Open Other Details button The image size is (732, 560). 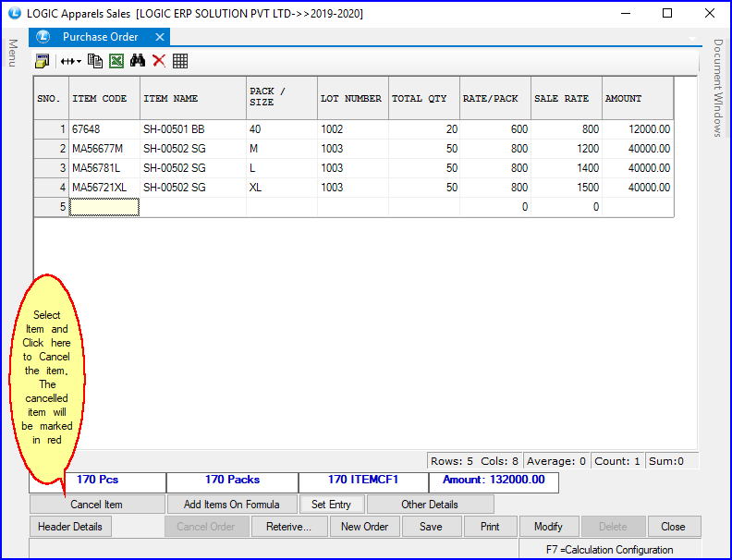click(430, 505)
